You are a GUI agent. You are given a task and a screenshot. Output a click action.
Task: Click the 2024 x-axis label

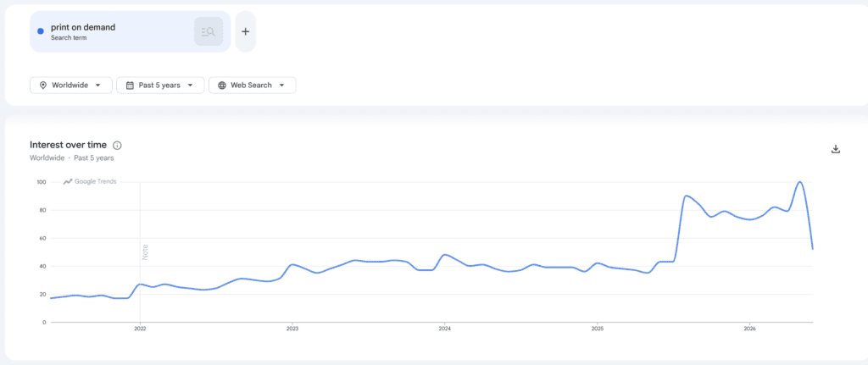point(444,329)
